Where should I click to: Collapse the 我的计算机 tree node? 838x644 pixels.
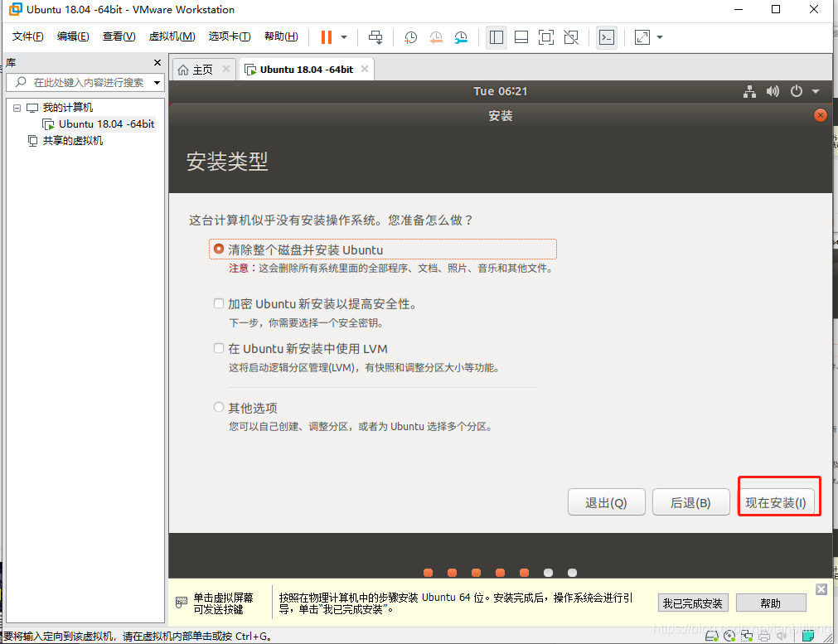click(17, 108)
